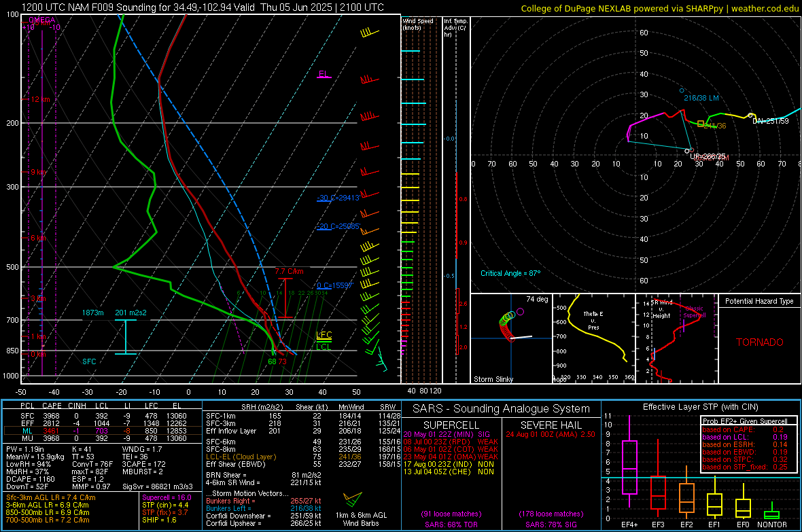Screen dimensions: 802x532
Task: Click the 'Supercell = 16.0' composite value
Action: tap(167, 497)
